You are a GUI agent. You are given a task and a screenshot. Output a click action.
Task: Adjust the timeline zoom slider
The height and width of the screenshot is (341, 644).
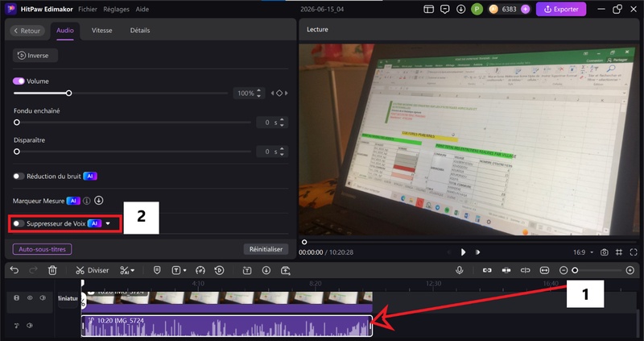(x=575, y=270)
